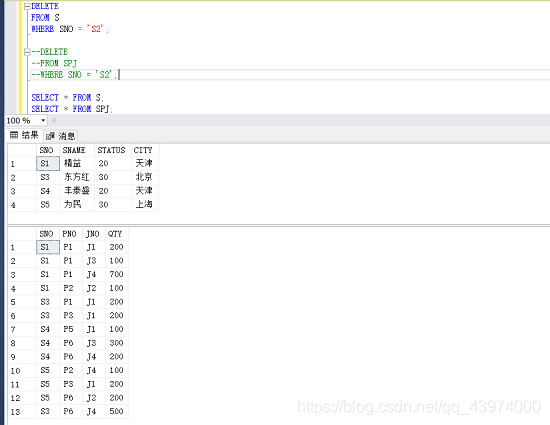
Task: Click the message icon on 消息 tab
Action: (x=51, y=136)
